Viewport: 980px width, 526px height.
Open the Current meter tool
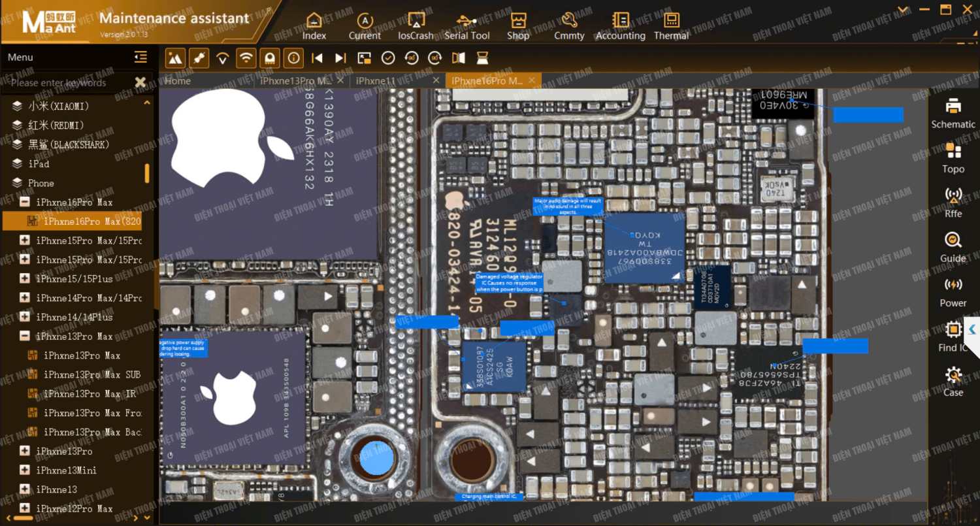click(365, 26)
